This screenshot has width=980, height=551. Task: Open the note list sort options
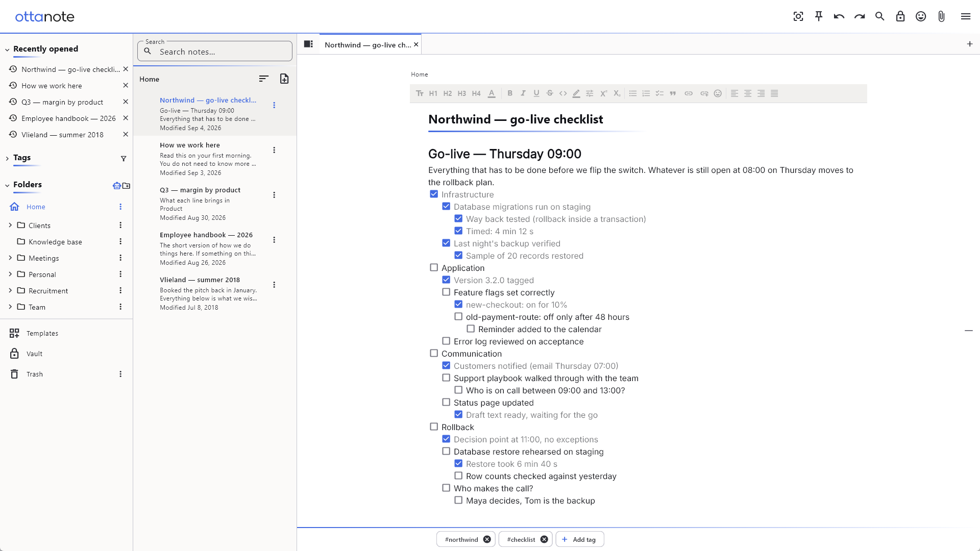coord(263,79)
